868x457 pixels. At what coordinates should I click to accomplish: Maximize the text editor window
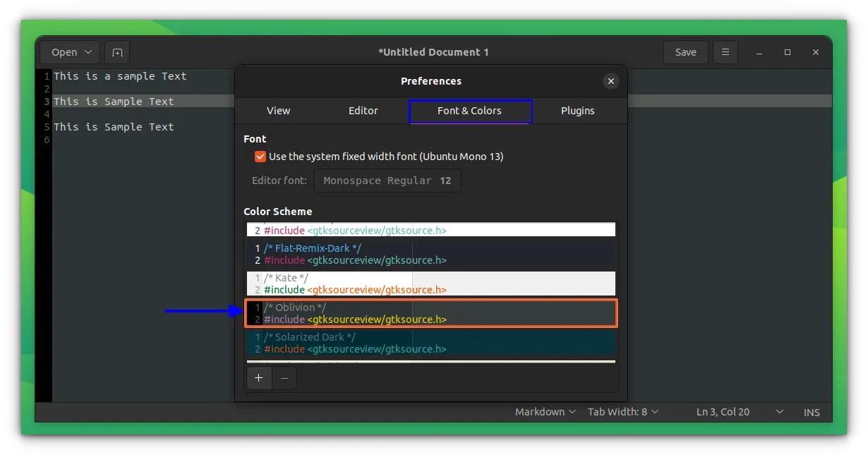(x=788, y=52)
